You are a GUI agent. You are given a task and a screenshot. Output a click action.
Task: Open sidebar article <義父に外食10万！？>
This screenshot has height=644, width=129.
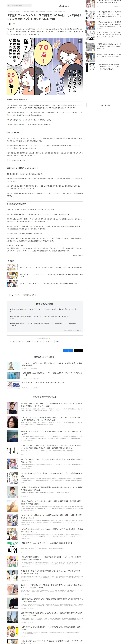[109, 34]
